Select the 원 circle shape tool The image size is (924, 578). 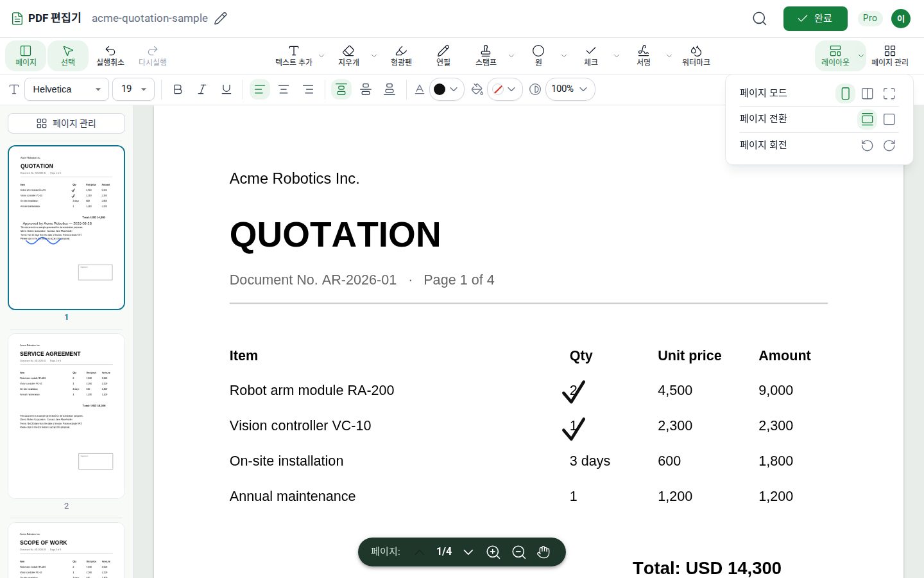[x=538, y=56]
